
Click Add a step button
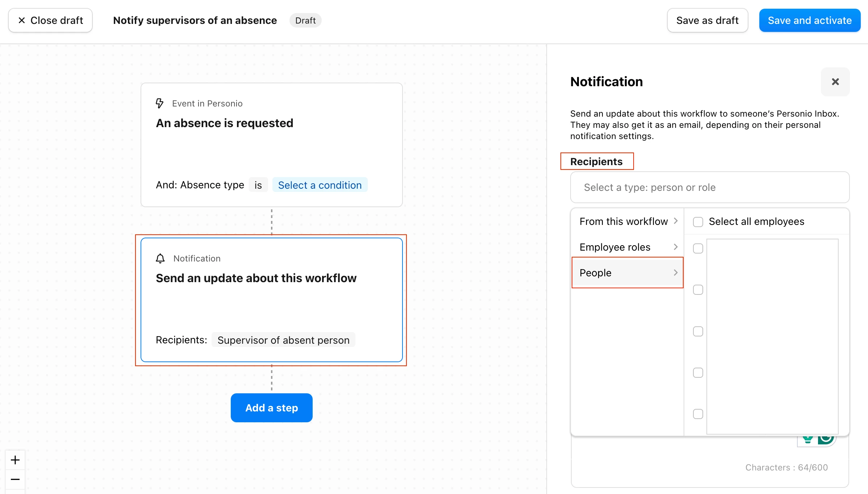[x=272, y=408]
